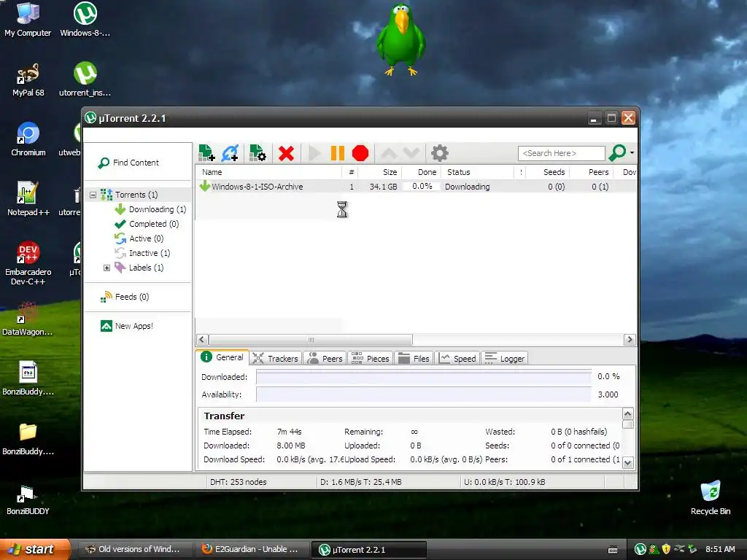Switch to the Files tab
Viewport: 747px width, 560px height.
click(x=414, y=359)
